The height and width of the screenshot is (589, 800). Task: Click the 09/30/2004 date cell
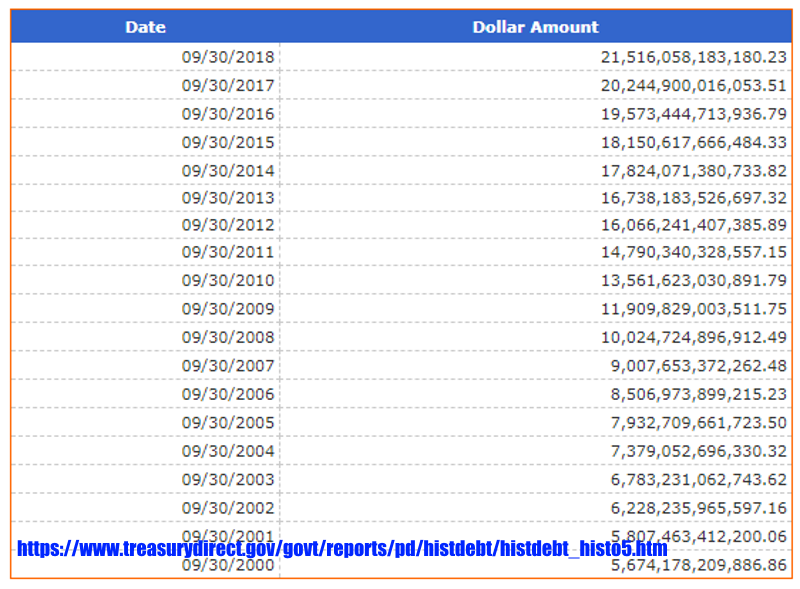pos(228,452)
